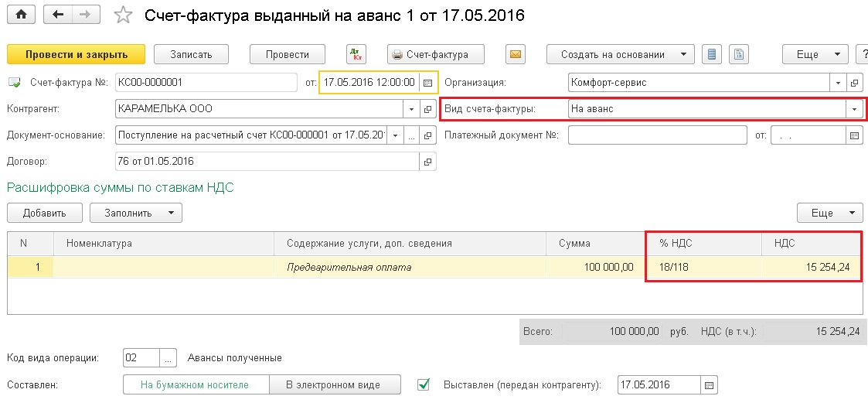Select Номенклатура column header
The height and width of the screenshot is (403, 868).
[164, 244]
